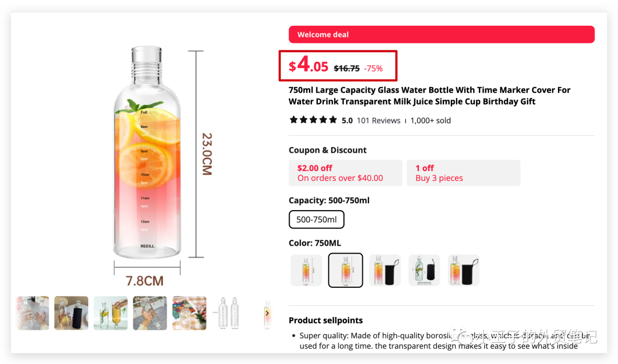Image resolution: width=618 pixels, height=364 pixels.
Task: Claim the $2.00 off coupon
Action: (345, 173)
